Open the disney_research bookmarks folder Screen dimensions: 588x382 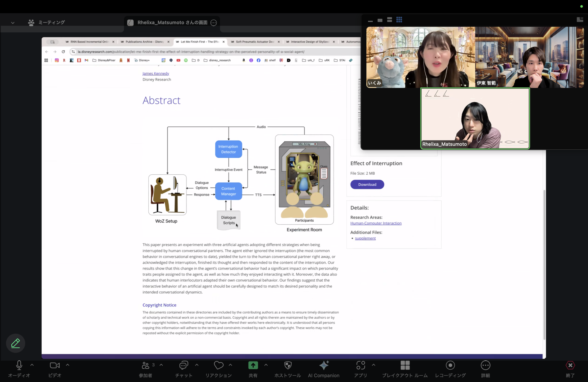pos(217,60)
